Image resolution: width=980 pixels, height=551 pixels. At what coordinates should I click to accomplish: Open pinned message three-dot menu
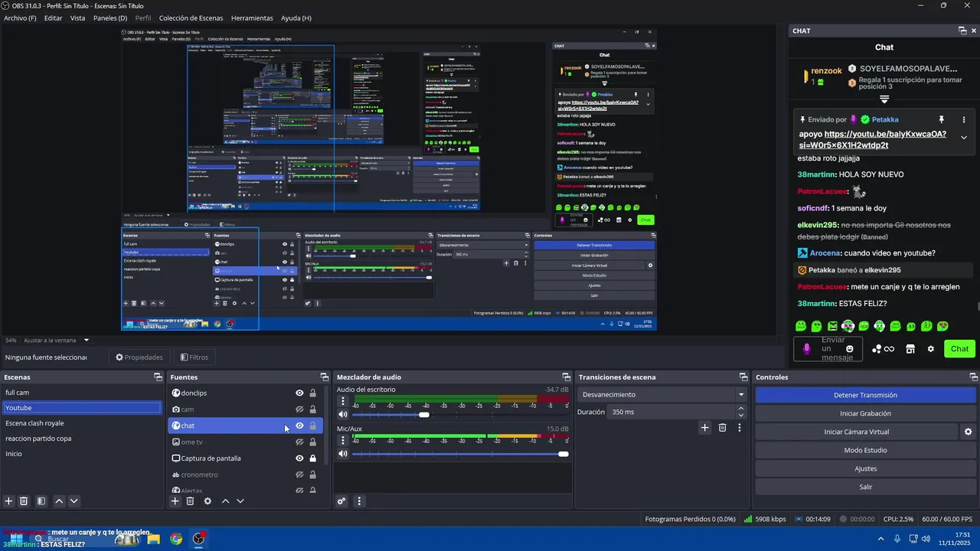coord(964,120)
